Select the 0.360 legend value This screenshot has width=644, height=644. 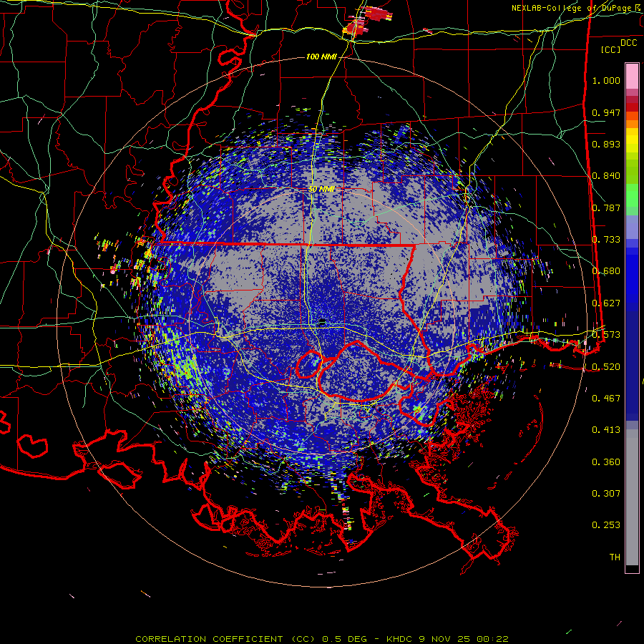606,462
